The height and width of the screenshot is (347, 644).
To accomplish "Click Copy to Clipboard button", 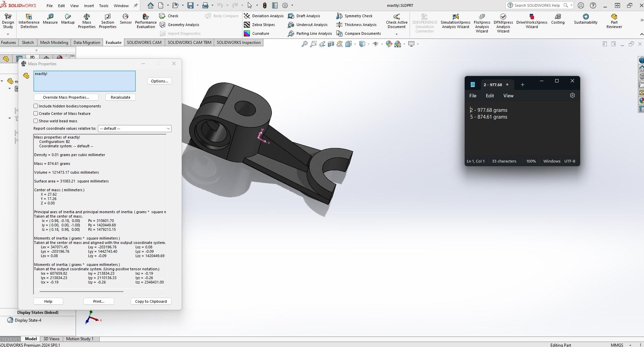I will point(151,301).
